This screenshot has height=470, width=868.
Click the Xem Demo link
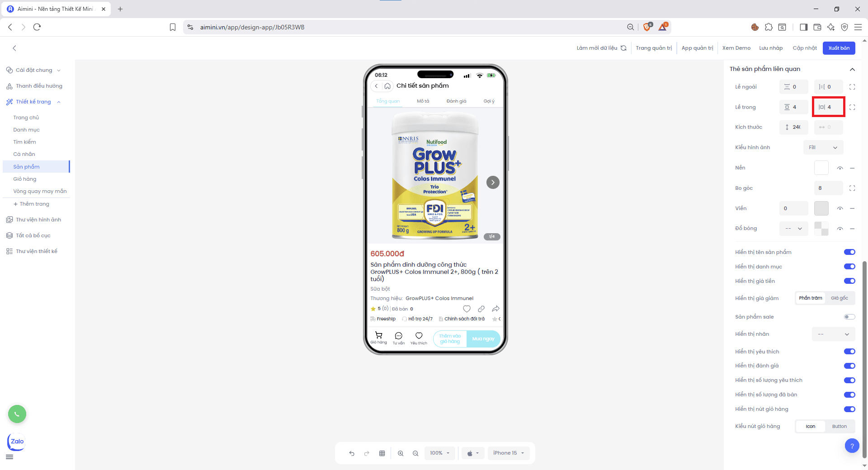coord(736,48)
